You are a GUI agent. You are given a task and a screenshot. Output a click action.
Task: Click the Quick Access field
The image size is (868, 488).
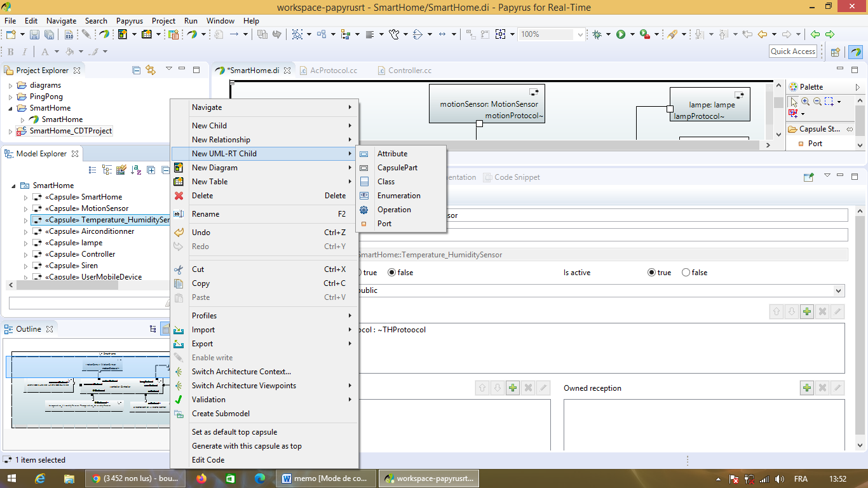tap(793, 51)
